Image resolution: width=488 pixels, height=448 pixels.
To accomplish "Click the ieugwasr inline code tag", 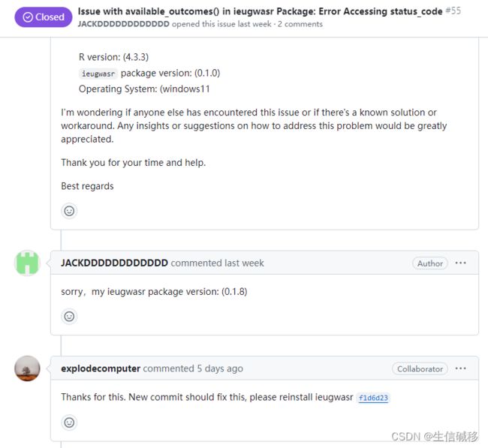I will [x=98, y=74].
